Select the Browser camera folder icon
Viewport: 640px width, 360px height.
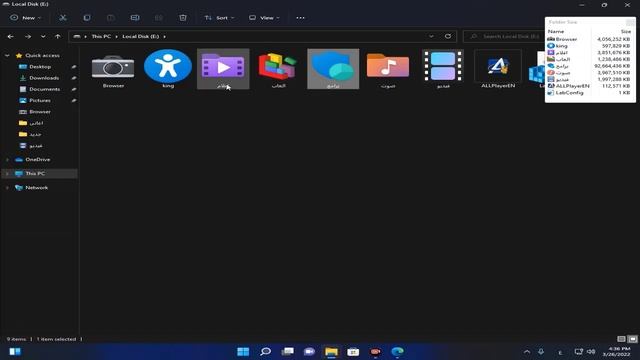[113, 69]
